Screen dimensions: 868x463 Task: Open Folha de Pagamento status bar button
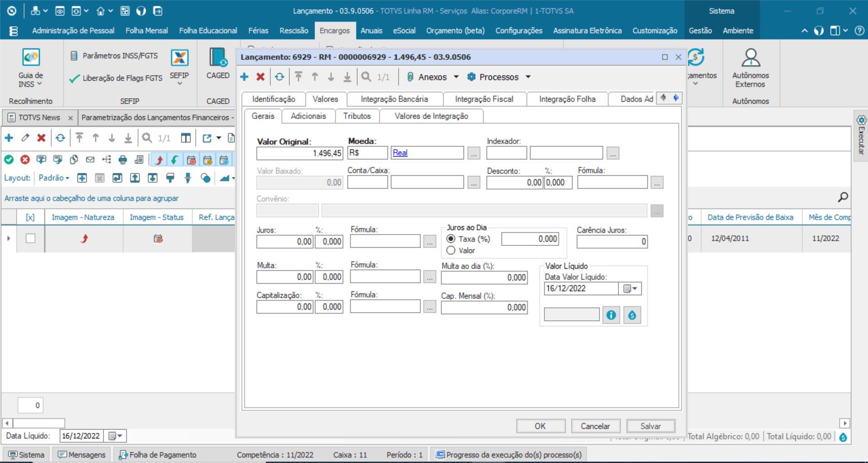coord(158,455)
